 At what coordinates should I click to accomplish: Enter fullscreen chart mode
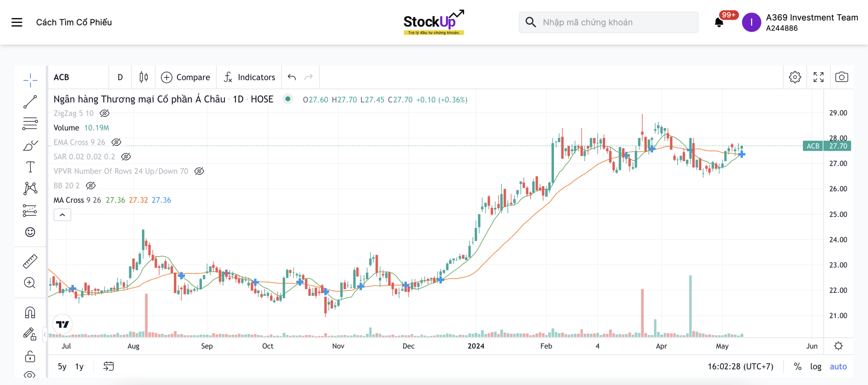[x=818, y=77]
